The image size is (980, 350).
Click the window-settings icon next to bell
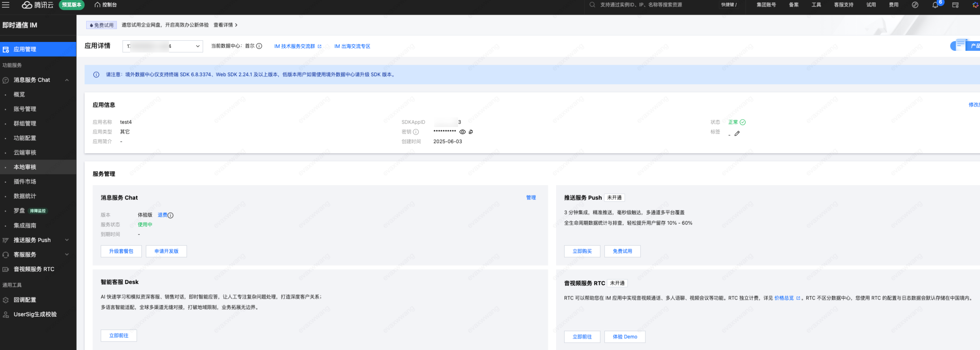click(956, 5)
